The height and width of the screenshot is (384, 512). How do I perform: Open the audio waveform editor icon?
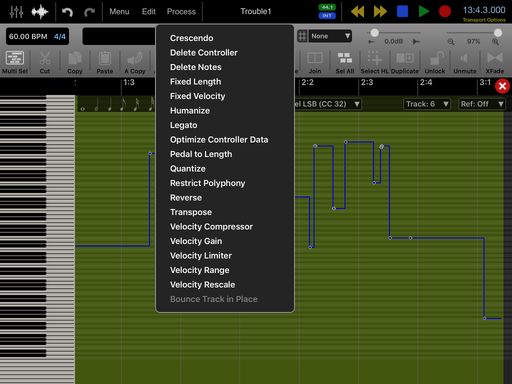tap(40, 12)
